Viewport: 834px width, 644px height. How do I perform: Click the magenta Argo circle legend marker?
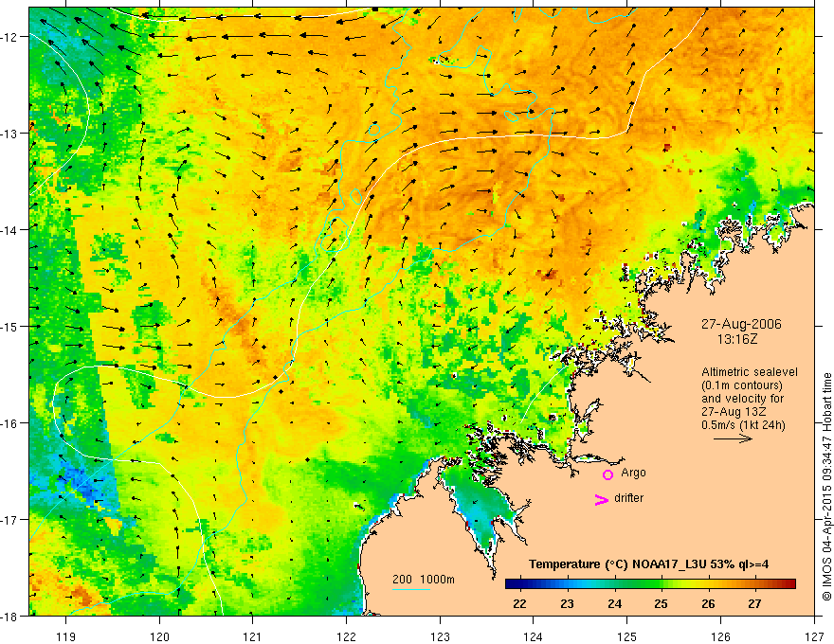click(x=607, y=474)
